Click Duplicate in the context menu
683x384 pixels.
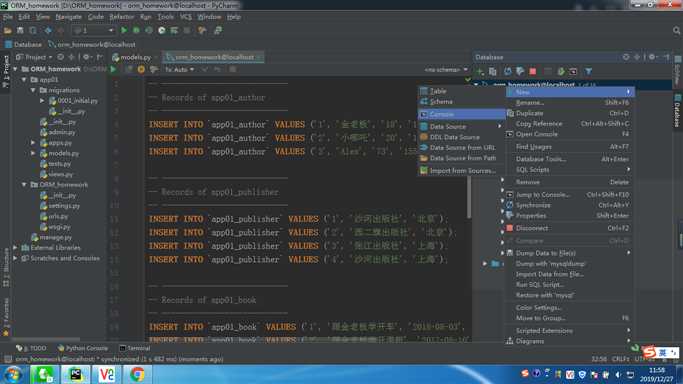click(569, 113)
